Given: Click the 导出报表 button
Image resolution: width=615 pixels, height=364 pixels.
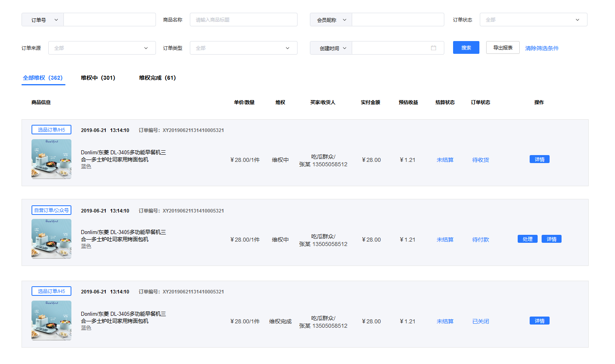Looking at the screenshot, I should pos(503,47).
